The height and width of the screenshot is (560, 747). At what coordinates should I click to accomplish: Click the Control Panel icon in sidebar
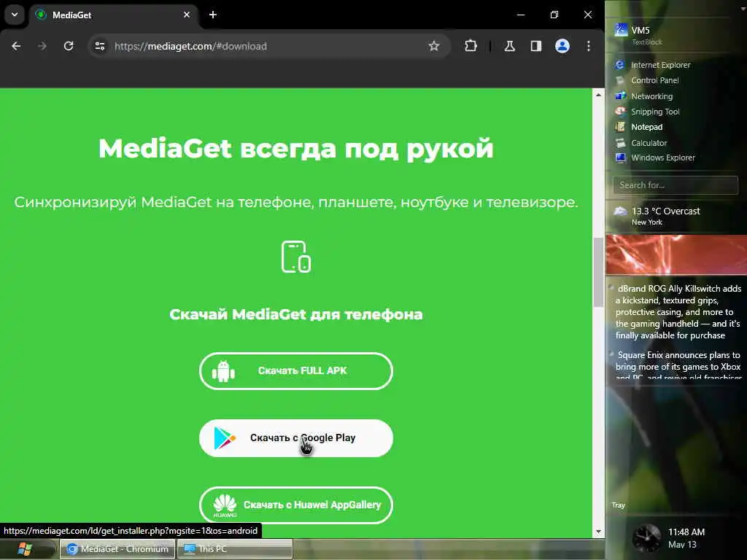pyautogui.click(x=620, y=80)
